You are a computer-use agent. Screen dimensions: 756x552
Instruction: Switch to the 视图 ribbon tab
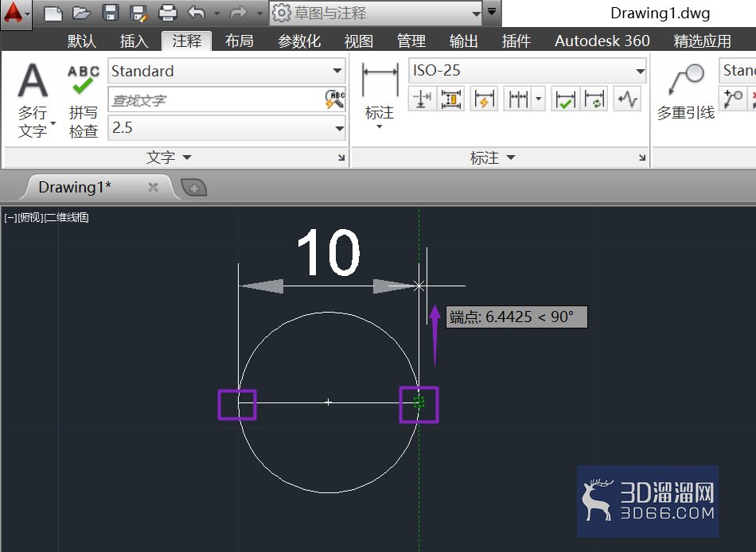pos(359,41)
